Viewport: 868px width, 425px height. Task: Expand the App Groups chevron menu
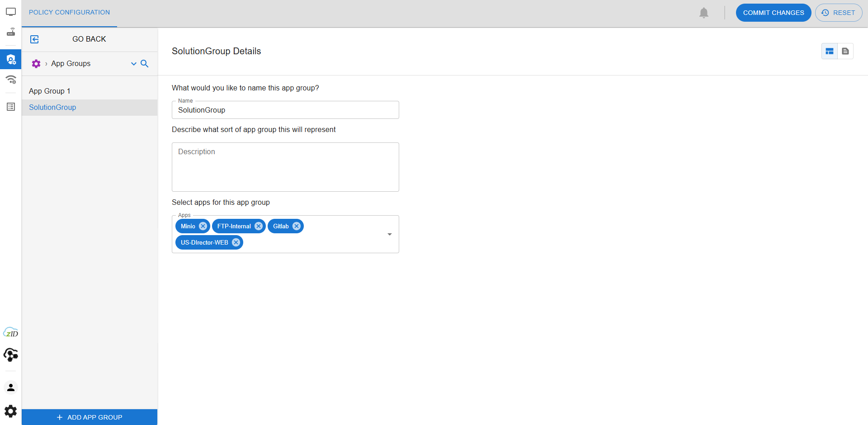click(134, 64)
